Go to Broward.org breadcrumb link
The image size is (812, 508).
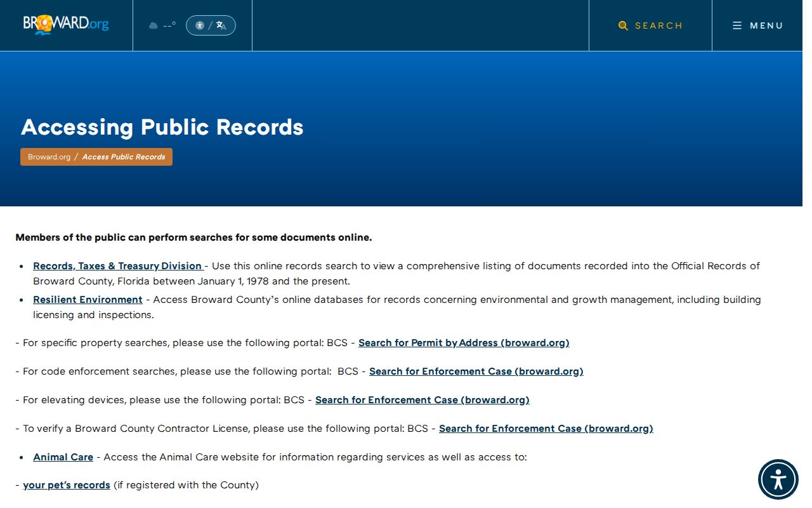(x=49, y=157)
